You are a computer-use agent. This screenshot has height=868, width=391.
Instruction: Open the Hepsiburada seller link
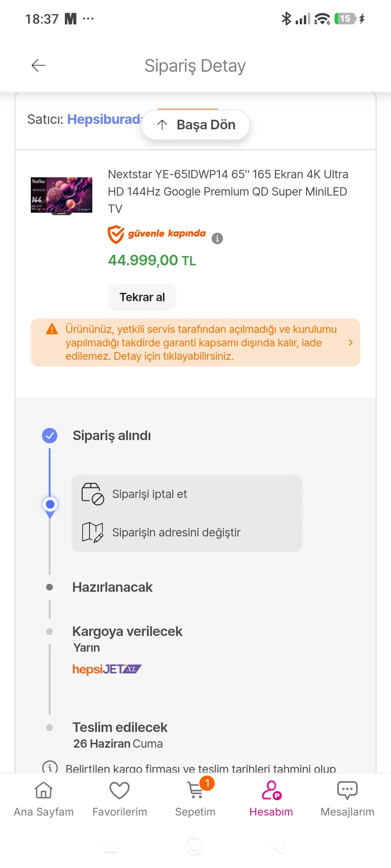(x=105, y=119)
